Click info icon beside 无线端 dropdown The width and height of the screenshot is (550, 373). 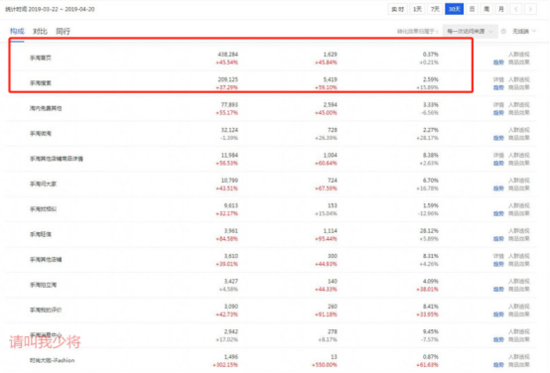(504, 31)
